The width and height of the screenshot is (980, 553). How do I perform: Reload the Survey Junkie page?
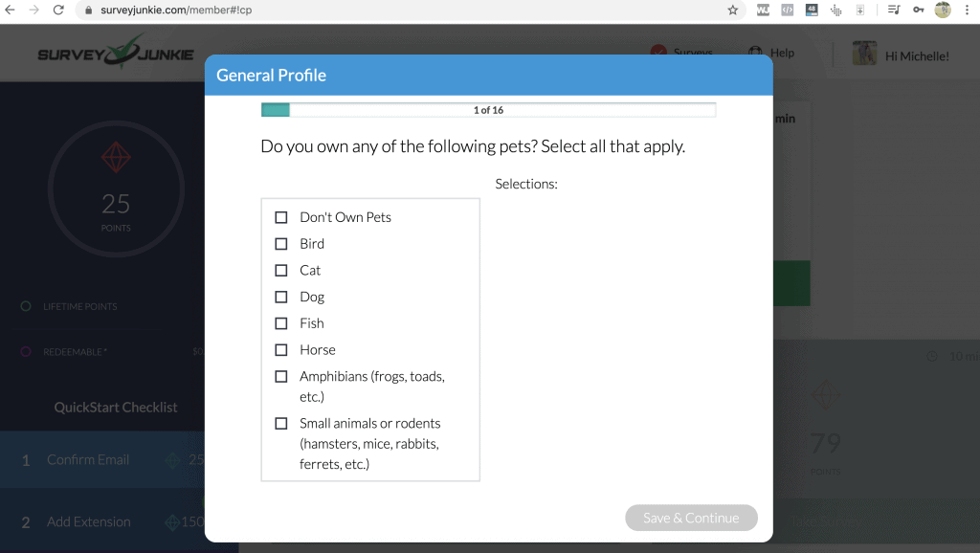[57, 11]
